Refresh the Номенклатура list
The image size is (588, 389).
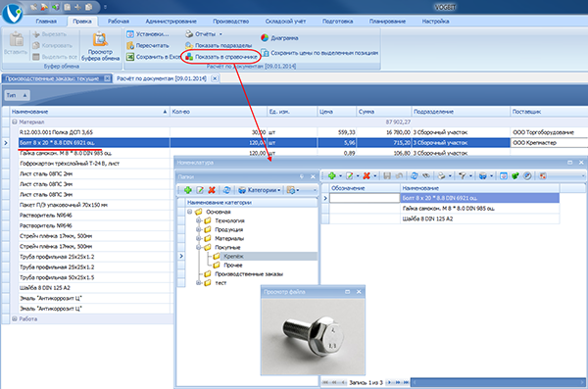tap(414, 175)
